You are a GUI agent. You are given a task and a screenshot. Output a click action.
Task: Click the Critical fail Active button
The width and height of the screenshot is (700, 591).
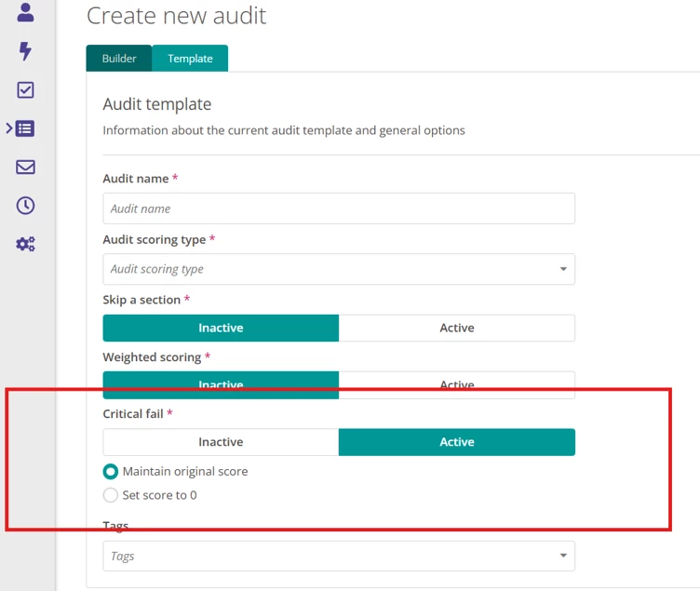[x=457, y=442]
